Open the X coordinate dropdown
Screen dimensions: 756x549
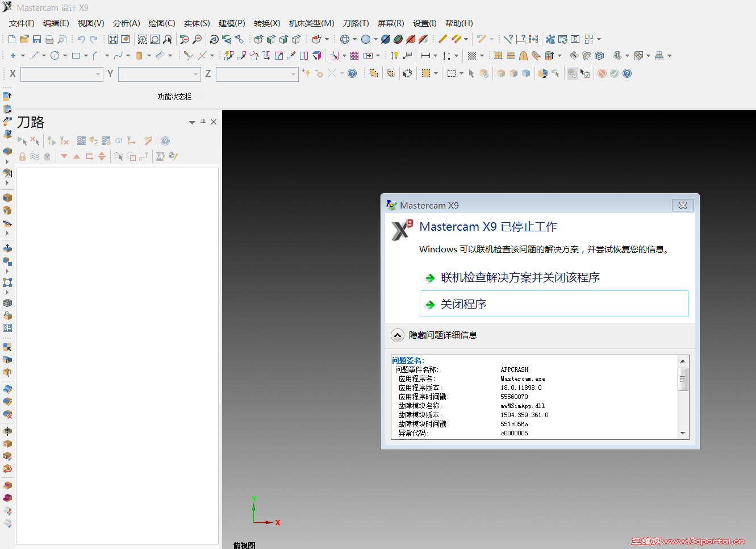pos(98,74)
